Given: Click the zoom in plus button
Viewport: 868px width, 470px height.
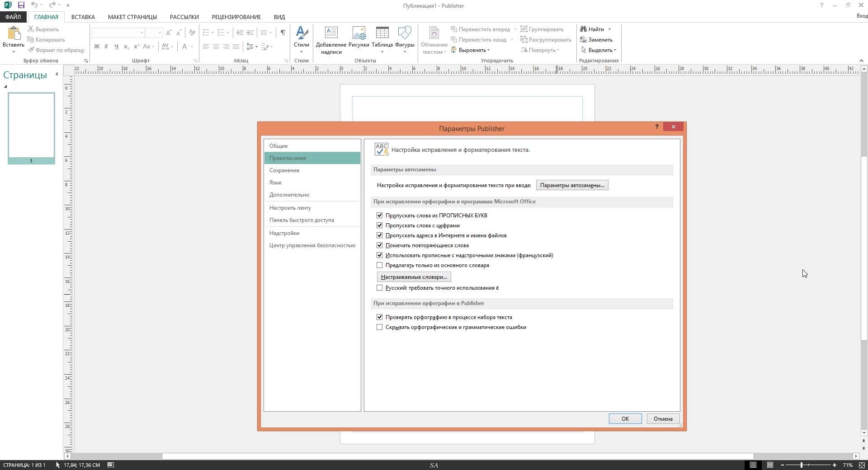Looking at the screenshot, I should coord(835,465).
